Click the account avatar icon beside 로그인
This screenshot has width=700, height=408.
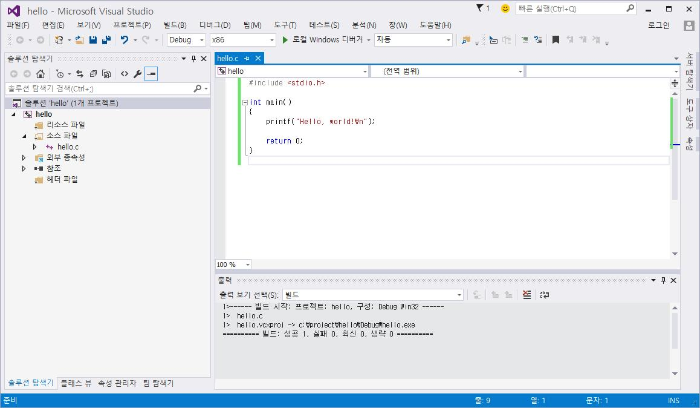[689, 25]
